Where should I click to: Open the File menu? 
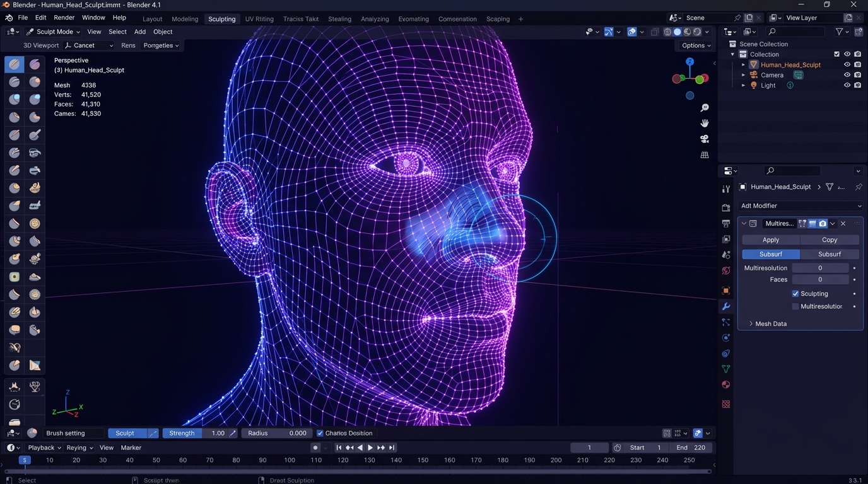coord(23,18)
